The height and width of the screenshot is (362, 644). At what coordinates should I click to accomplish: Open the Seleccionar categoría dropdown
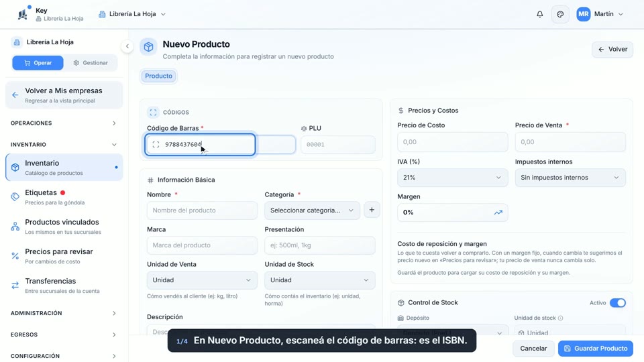(x=312, y=210)
